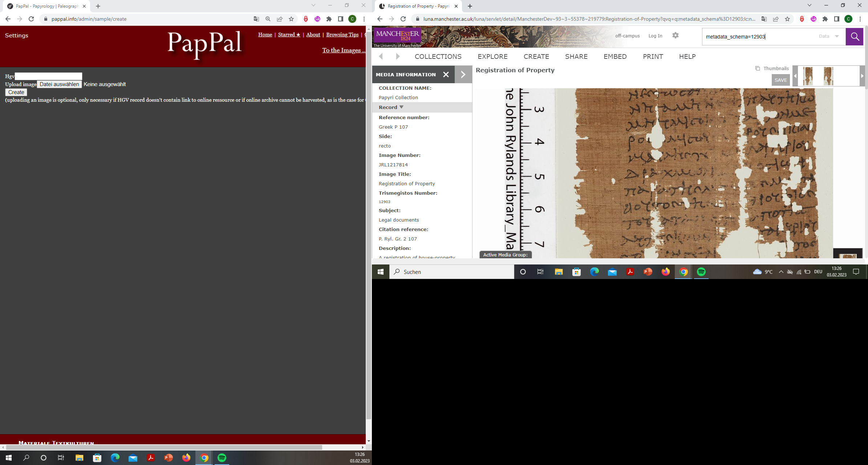The height and width of the screenshot is (465, 868).
Task: Open the CREATE menu
Action: point(536,56)
